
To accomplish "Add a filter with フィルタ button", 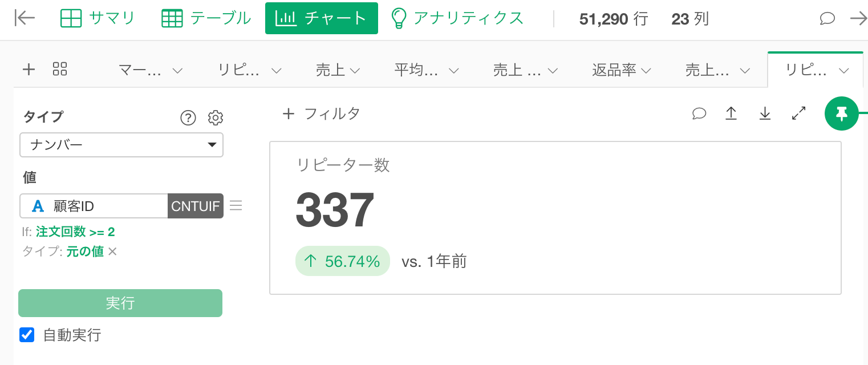I will [322, 113].
